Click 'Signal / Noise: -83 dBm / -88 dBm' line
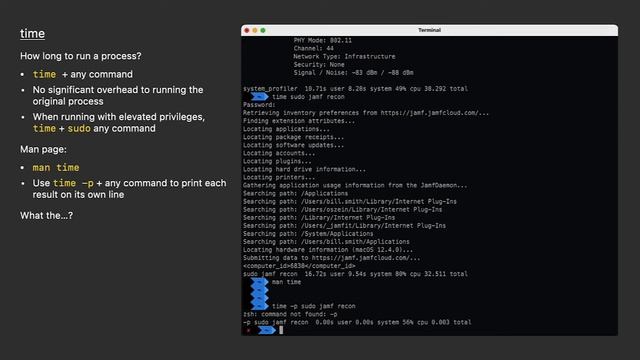Screen dimensions: 640x360 tap(353, 73)
